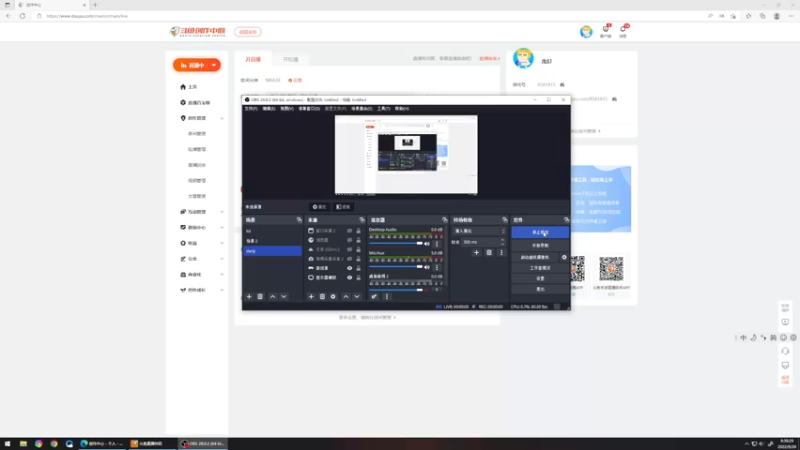Open mixer footer three-dot menu

pyautogui.click(x=386, y=296)
